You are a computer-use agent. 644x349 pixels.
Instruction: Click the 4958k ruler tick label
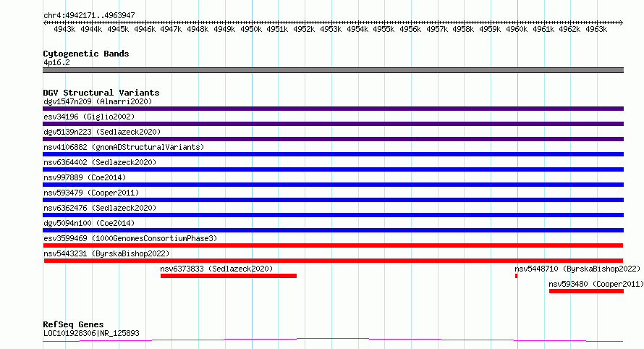463,29
